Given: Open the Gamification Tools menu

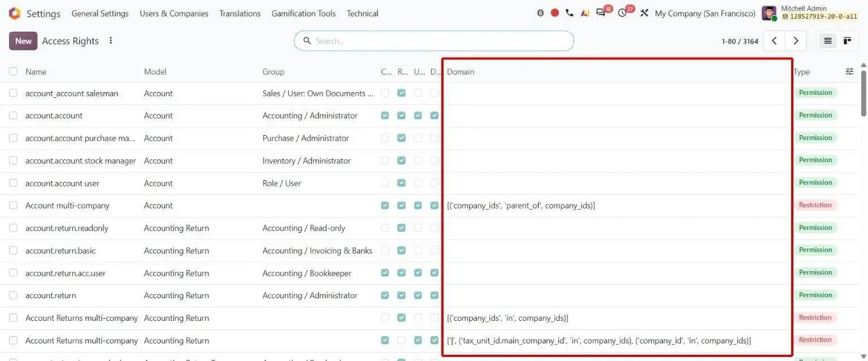Looking at the screenshot, I should 303,13.
